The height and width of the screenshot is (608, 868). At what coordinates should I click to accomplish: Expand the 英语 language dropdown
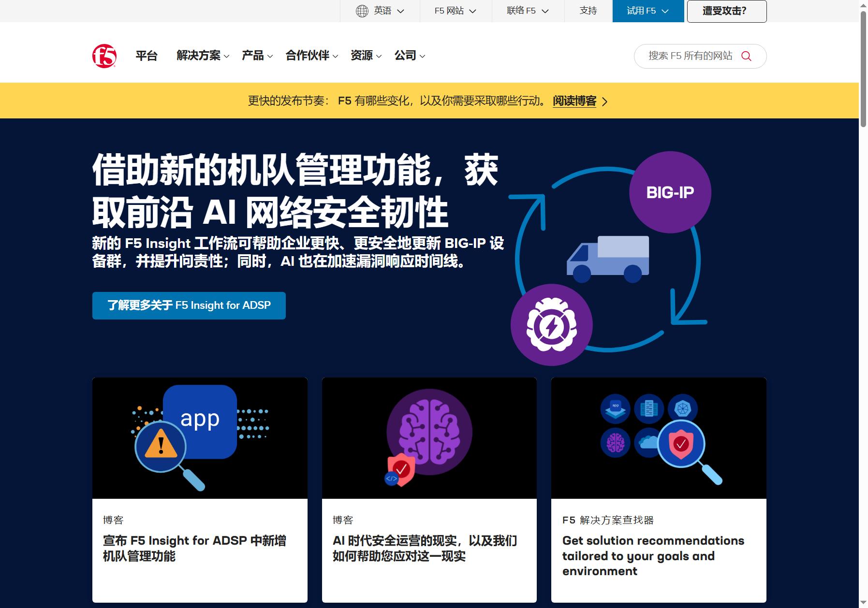(x=380, y=11)
